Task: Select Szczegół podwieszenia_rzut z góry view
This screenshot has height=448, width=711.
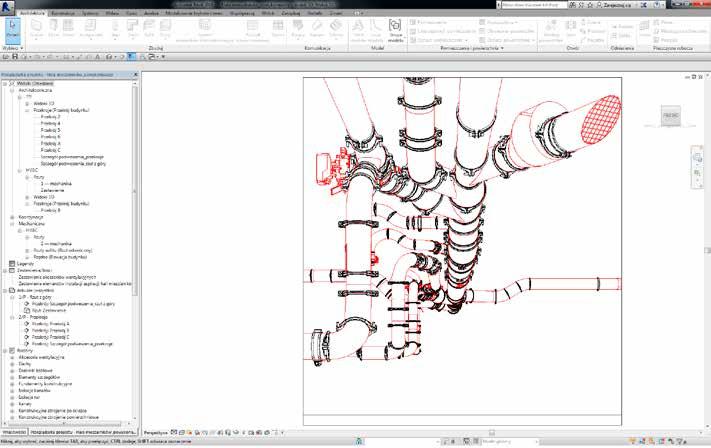Action: click(73, 164)
